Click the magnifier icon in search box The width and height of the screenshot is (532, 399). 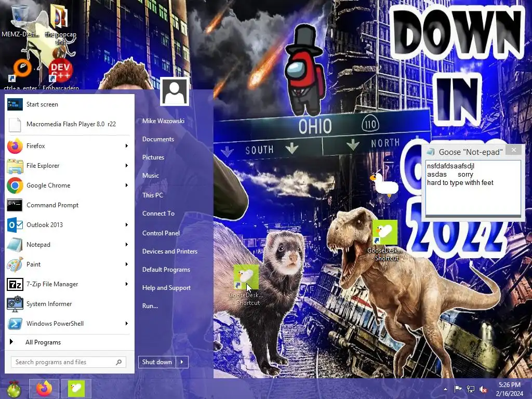tap(119, 362)
